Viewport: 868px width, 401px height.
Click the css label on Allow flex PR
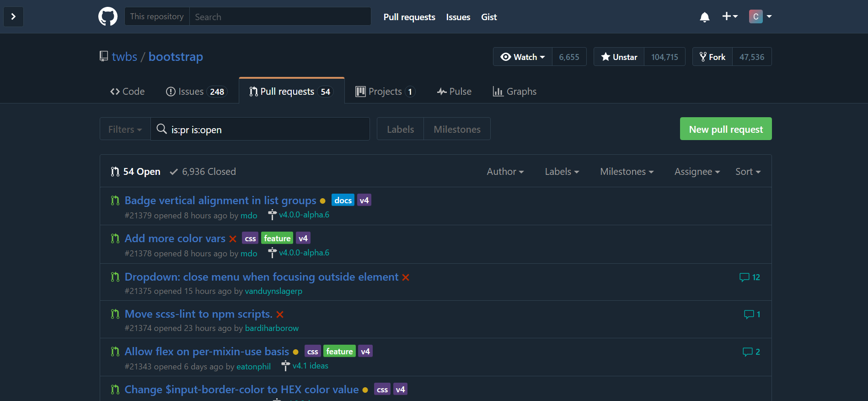[x=312, y=351]
